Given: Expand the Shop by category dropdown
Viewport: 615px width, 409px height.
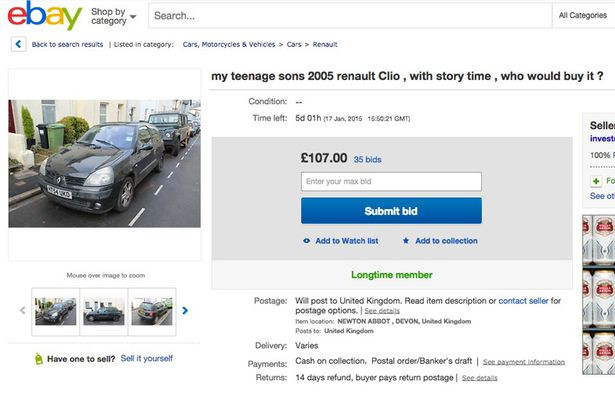Looking at the screenshot, I should pos(113,17).
